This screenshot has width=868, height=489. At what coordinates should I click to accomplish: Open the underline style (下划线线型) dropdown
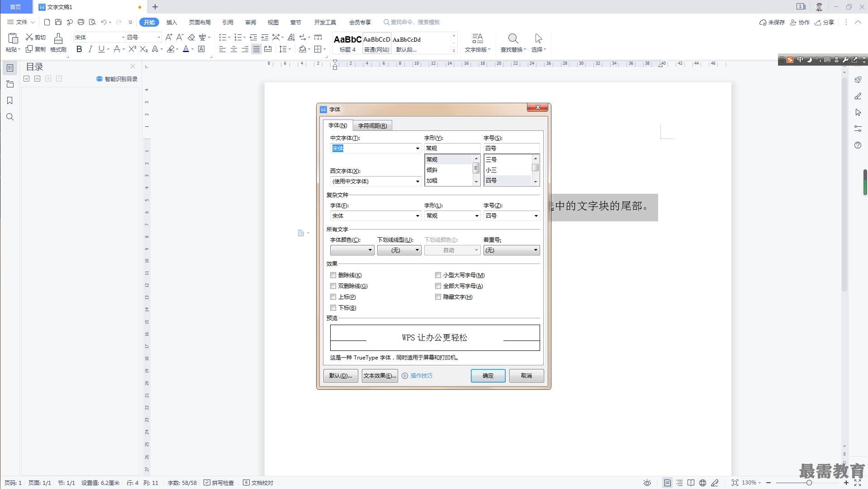[399, 250]
